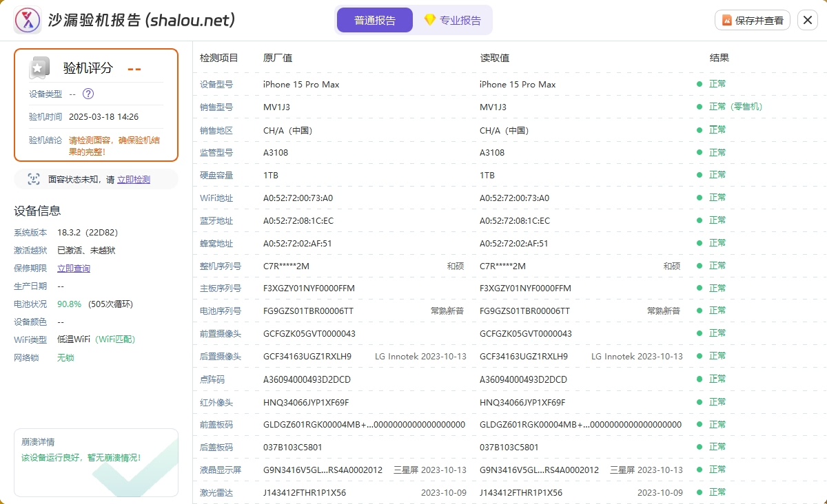
Task: Click the 点阵码 row label
Action: 212,379
